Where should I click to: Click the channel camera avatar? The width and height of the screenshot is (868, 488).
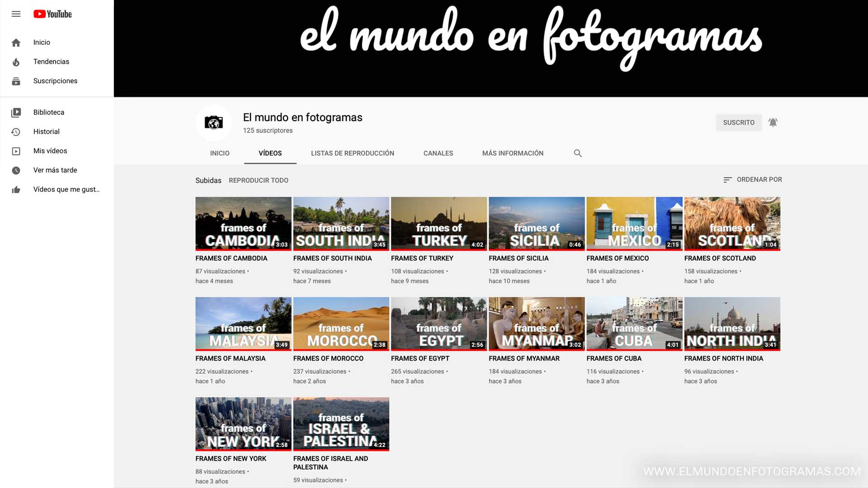tap(213, 122)
